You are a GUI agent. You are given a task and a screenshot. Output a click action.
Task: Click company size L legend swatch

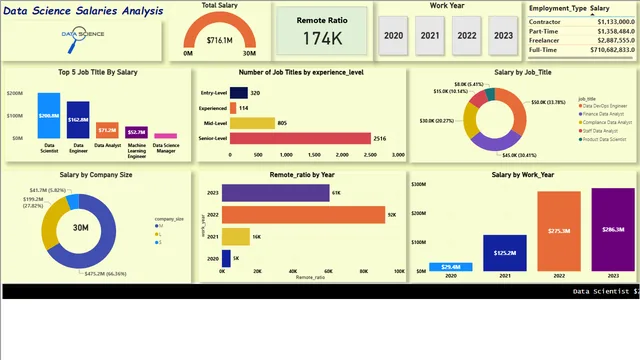tap(156, 234)
